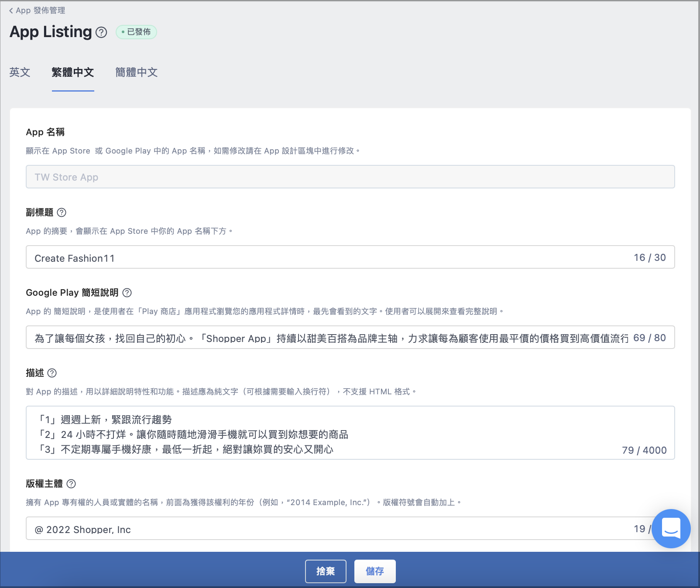Click the back chevron before App 發佈管理
Viewport: 700px width, 588px height.
(11, 10)
